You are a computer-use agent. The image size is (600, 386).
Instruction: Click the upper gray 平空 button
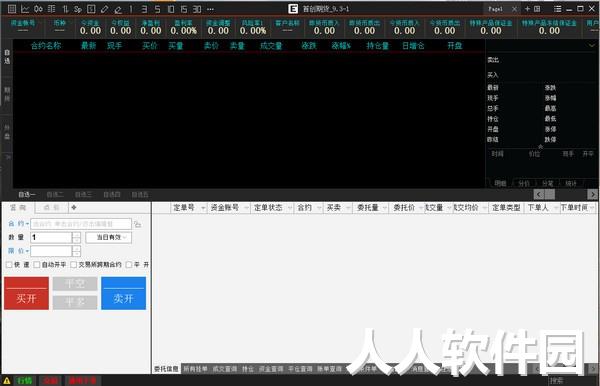coord(75,283)
